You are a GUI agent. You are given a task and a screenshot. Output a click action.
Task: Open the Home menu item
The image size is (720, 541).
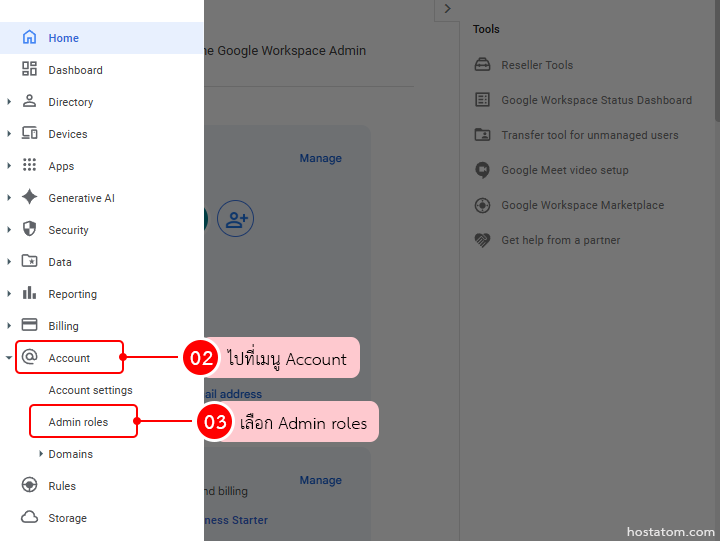click(101, 38)
